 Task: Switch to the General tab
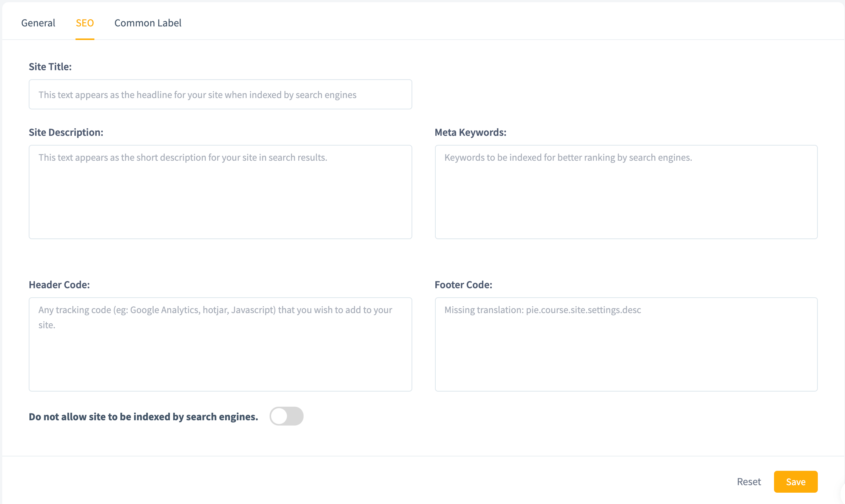pos(38,23)
